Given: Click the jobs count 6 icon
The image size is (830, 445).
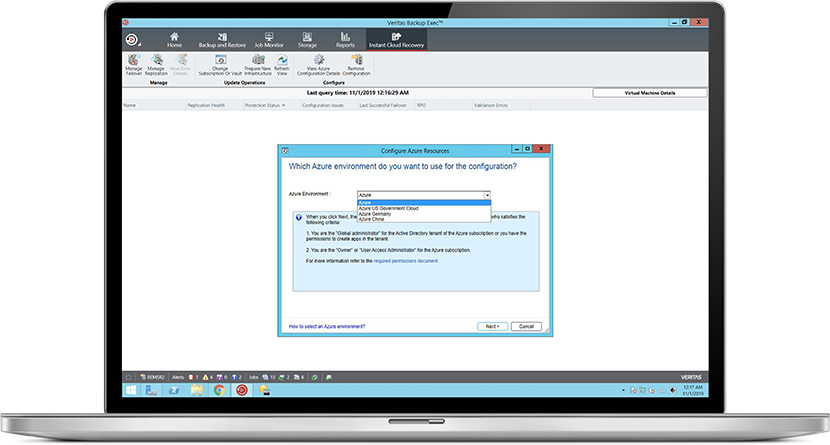Looking at the screenshot, I should tap(299, 377).
